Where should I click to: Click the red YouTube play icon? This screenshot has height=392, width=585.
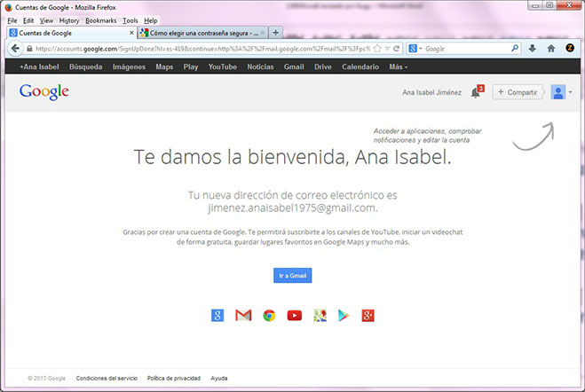coord(295,315)
